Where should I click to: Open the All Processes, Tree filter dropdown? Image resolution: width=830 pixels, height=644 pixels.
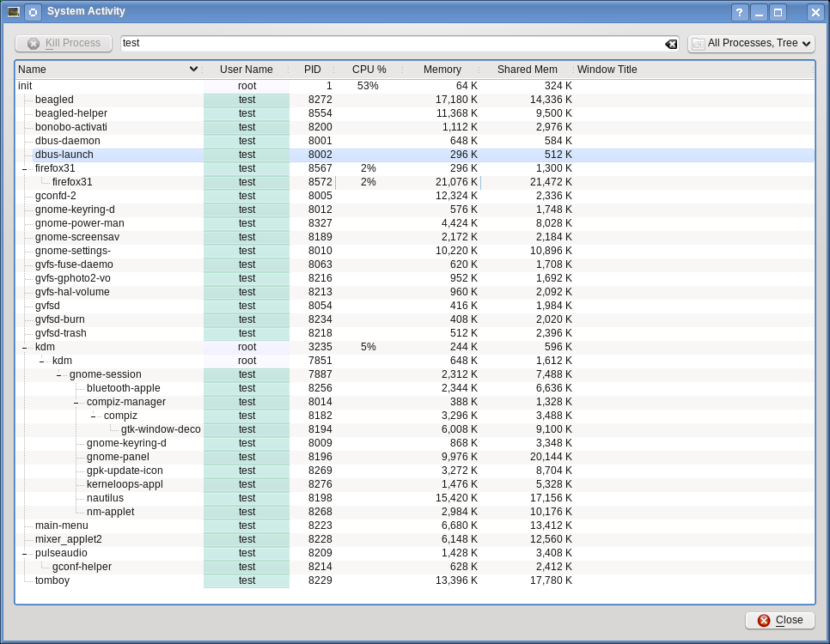(x=751, y=44)
